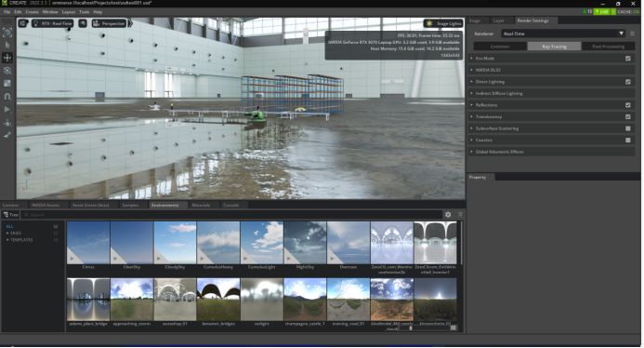The image size is (644, 348).
Task: Open the Create menu
Action: [32, 12]
